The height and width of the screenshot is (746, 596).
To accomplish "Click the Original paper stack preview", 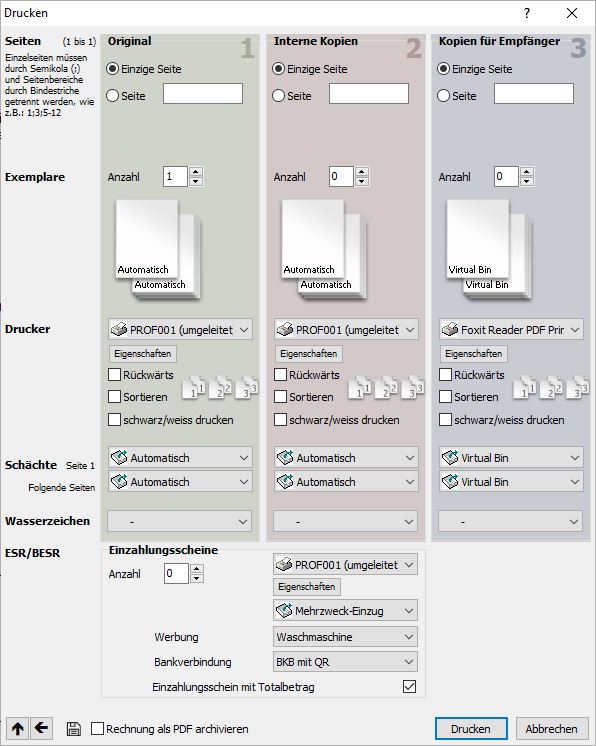I will click(158, 250).
